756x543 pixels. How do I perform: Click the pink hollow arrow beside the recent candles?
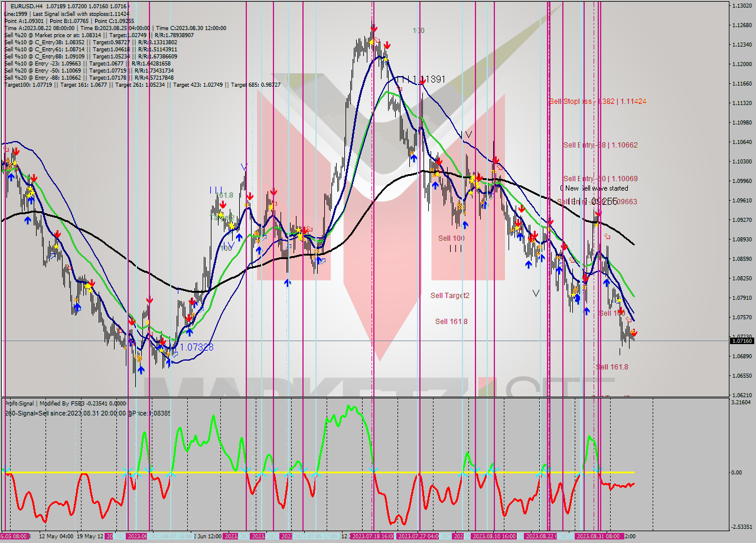coord(608,236)
